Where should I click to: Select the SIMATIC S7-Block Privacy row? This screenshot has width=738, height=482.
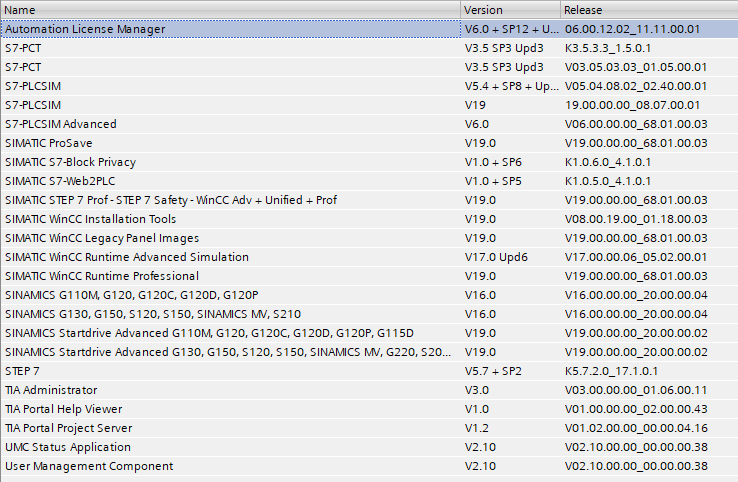[369, 162]
